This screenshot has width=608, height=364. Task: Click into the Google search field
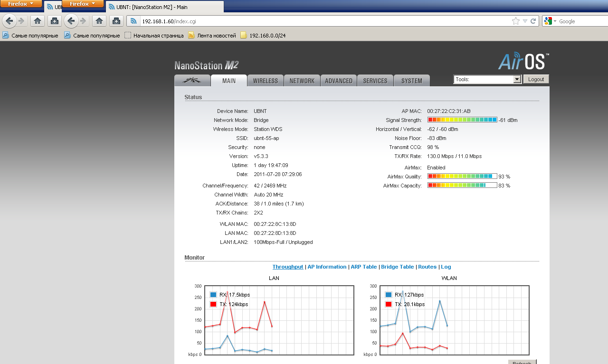(x=582, y=21)
